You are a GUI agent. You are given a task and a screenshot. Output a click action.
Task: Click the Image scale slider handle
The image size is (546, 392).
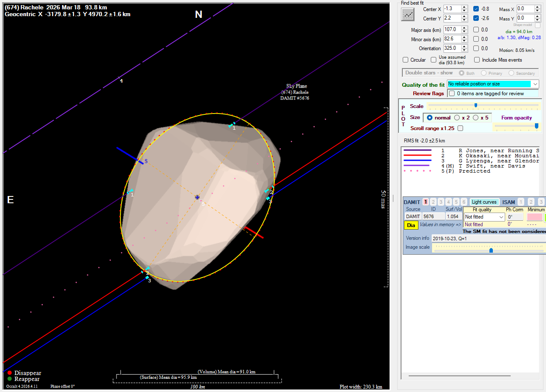(x=491, y=250)
